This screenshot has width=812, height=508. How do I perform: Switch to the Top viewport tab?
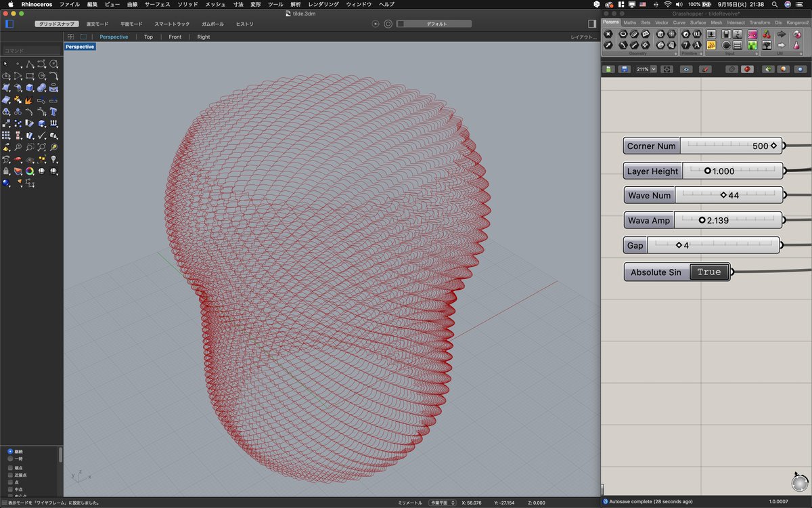[148, 37]
